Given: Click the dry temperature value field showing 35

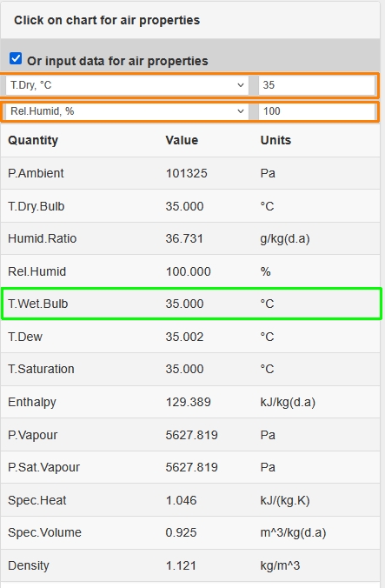Looking at the screenshot, I should click(317, 85).
